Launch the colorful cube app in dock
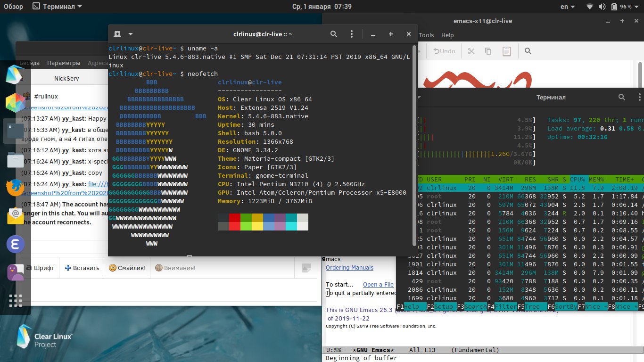644x362 pixels. (x=15, y=102)
